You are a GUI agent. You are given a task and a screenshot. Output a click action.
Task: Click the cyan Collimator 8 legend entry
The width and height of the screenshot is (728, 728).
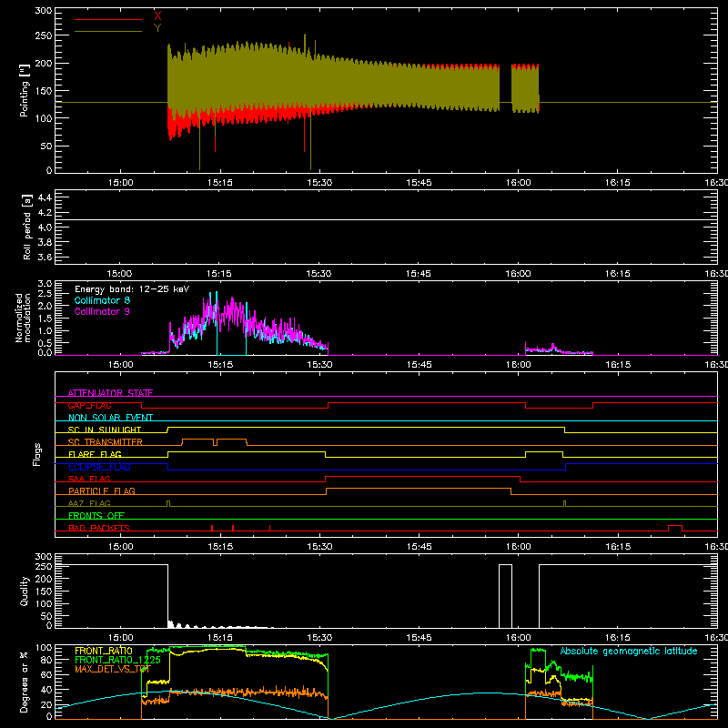pyautogui.click(x=102, y=300)
